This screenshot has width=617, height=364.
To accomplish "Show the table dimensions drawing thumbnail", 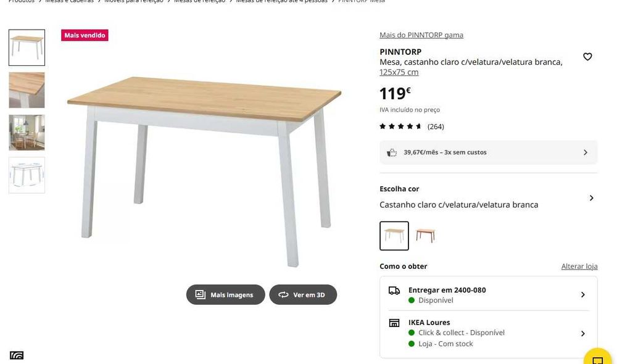I will (27, 175).
